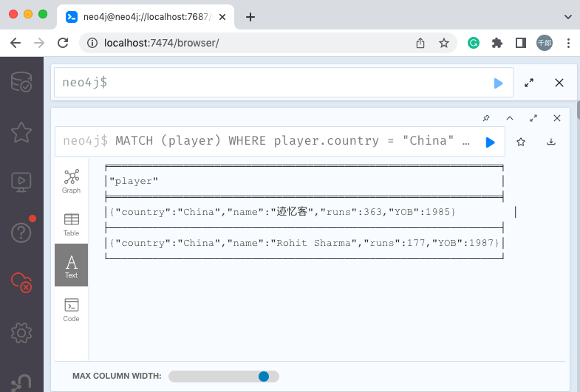
Task: Open Grammarly extension icon
Action: coord(474,43)
